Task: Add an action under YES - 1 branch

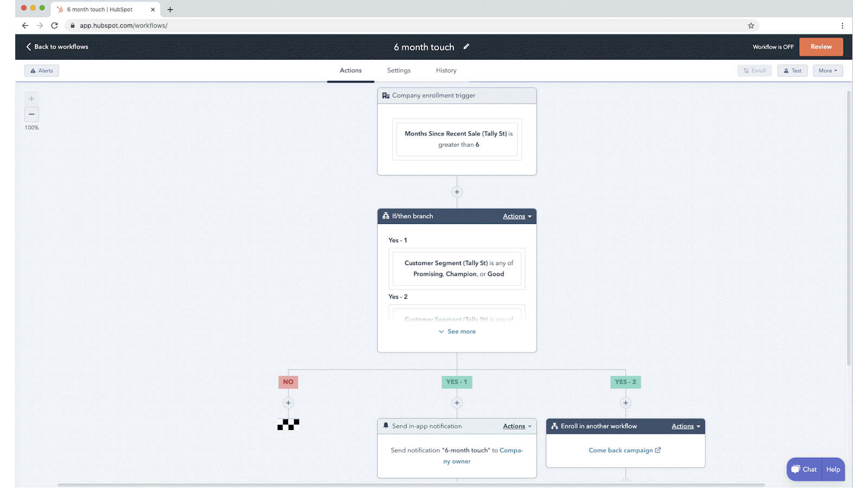Action: tap(457, 403)
